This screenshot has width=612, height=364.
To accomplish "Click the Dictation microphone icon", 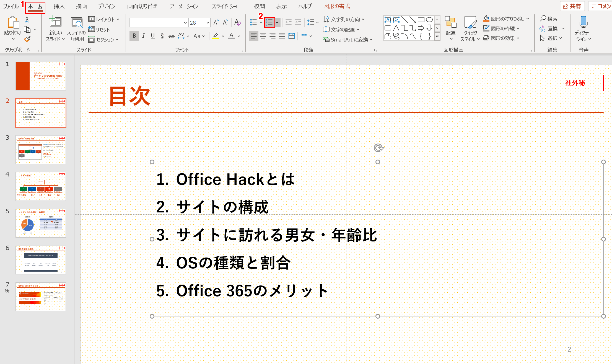I will 584,22.
